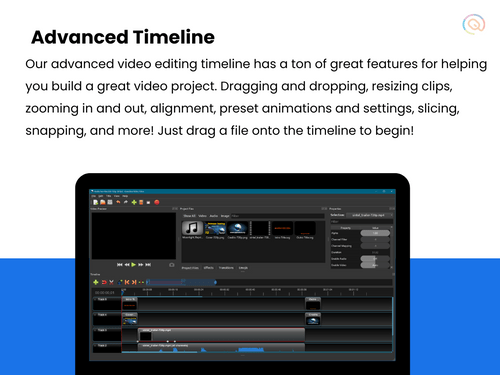
Task: Click the Properties panel vertical scrollbar
Action: pyautogui.click(x=392, y=247)
